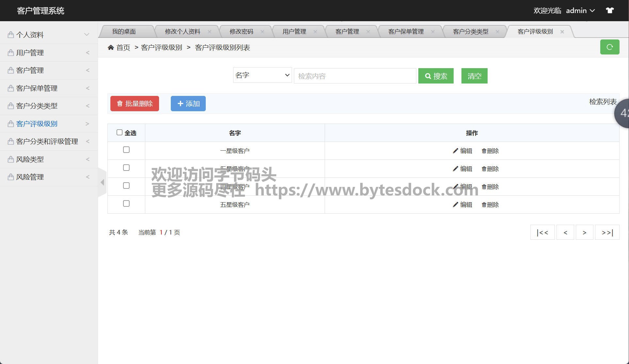Click the t-shirt skin theme icon
The width and height of the screenshot is (629, 364).
click(609, 10)
